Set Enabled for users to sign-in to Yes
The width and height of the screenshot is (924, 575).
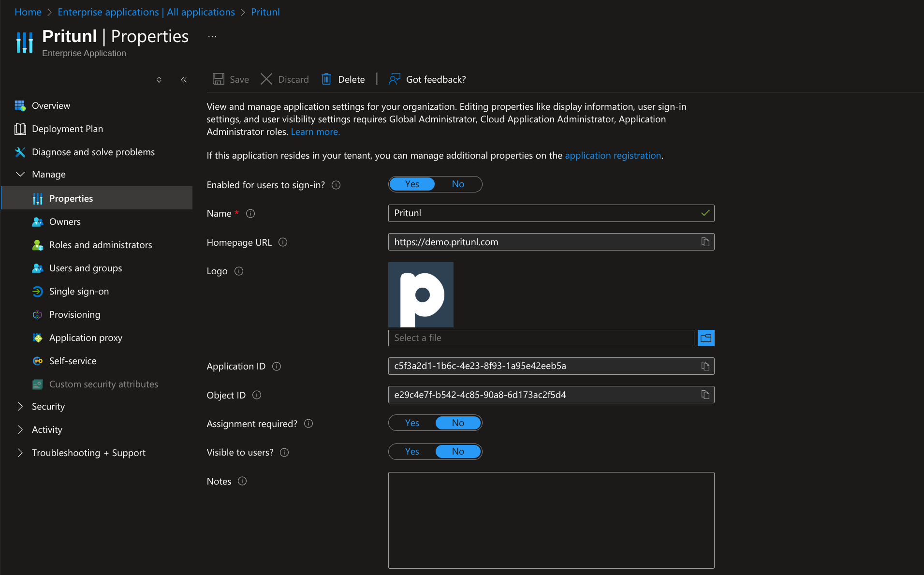(x=412, y=184)
